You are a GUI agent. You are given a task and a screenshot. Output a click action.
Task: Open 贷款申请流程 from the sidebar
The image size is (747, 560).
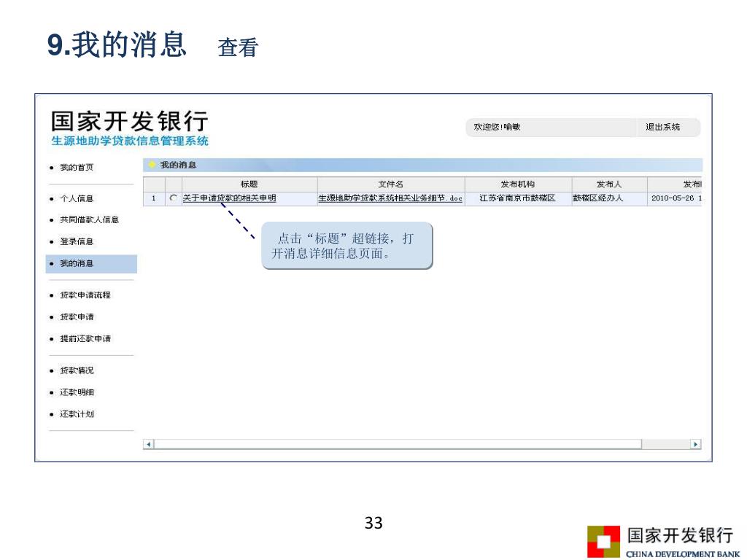[x=85, y=295]
